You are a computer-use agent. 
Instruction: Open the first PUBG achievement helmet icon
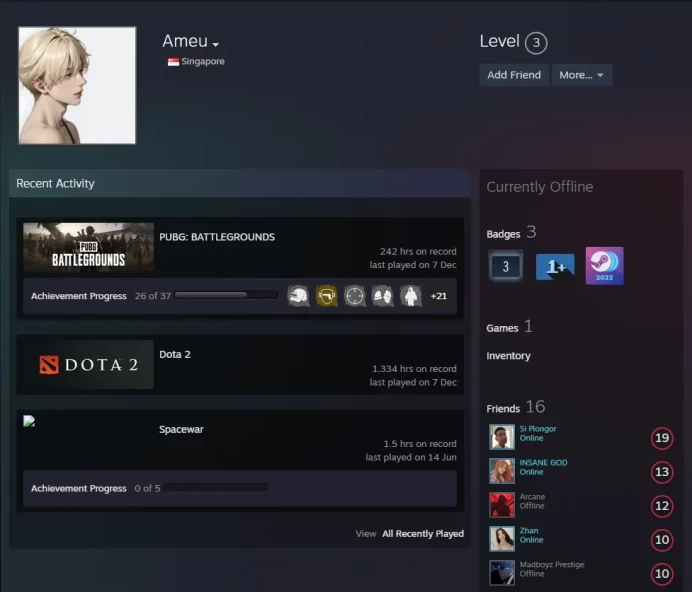tap(298, 296)
